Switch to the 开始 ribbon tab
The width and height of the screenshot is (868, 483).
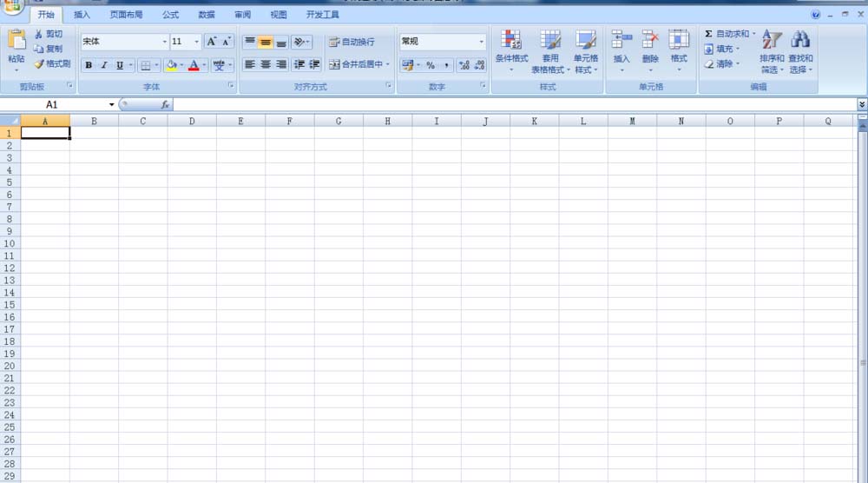click(47, 15)
